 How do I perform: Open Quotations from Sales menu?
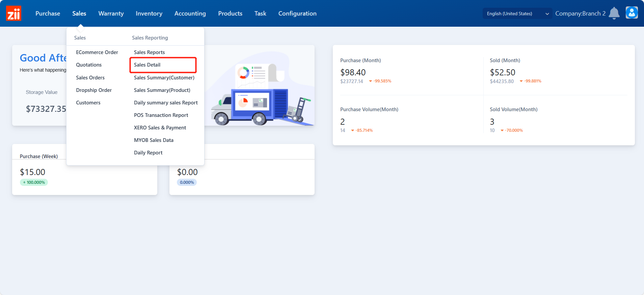(89, 65)
